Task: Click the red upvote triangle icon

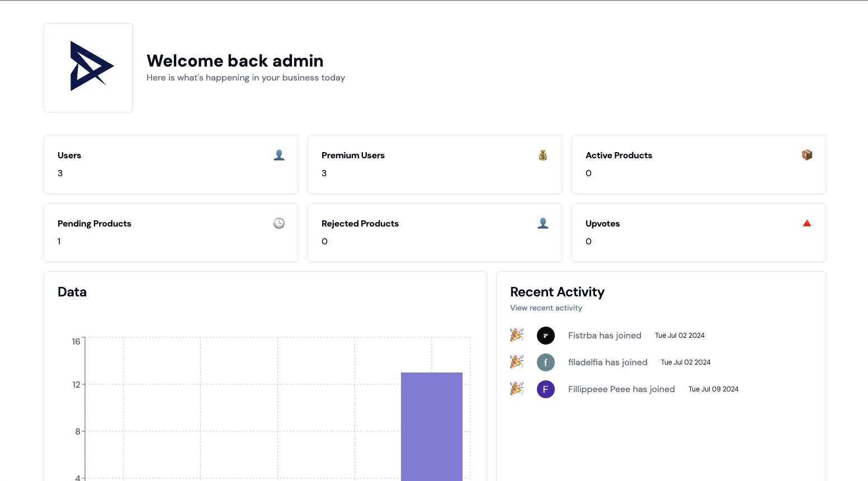Action: click(807, 223)
